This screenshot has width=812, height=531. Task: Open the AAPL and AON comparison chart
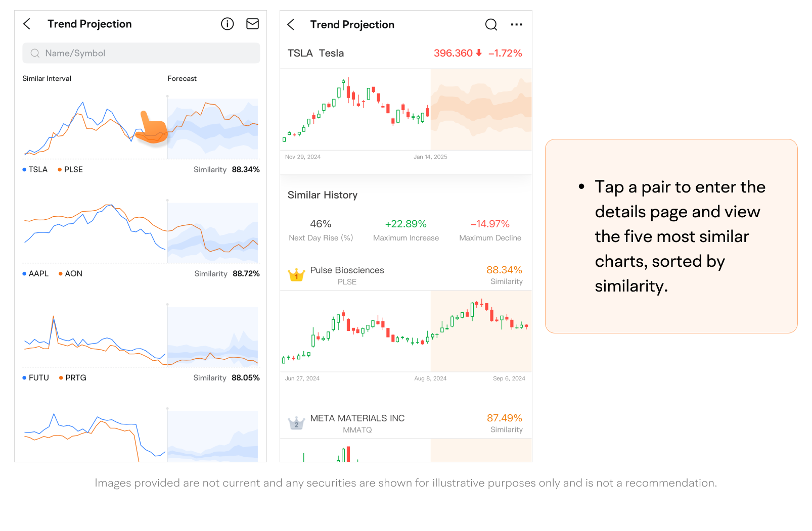(x=141, y=231)
